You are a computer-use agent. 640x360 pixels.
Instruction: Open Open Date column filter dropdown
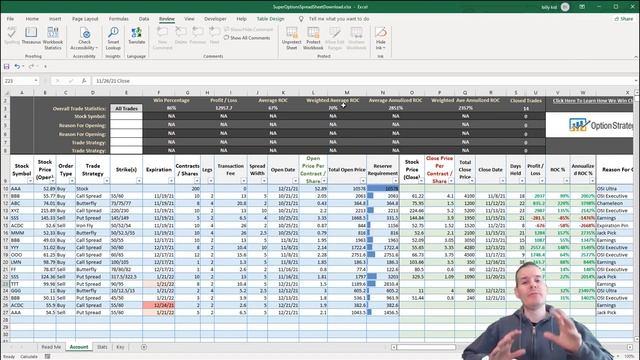[x=295, y=180]
